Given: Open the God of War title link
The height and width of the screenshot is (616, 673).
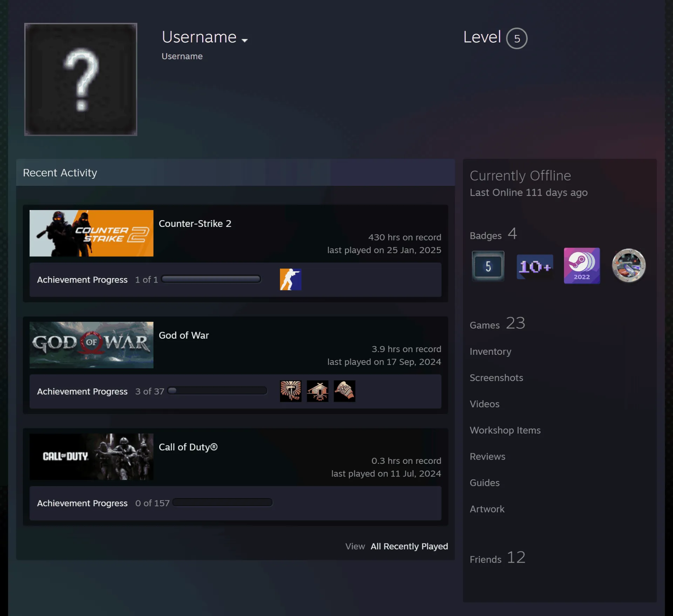Looking at the screenshot, I should click(184, 335).
